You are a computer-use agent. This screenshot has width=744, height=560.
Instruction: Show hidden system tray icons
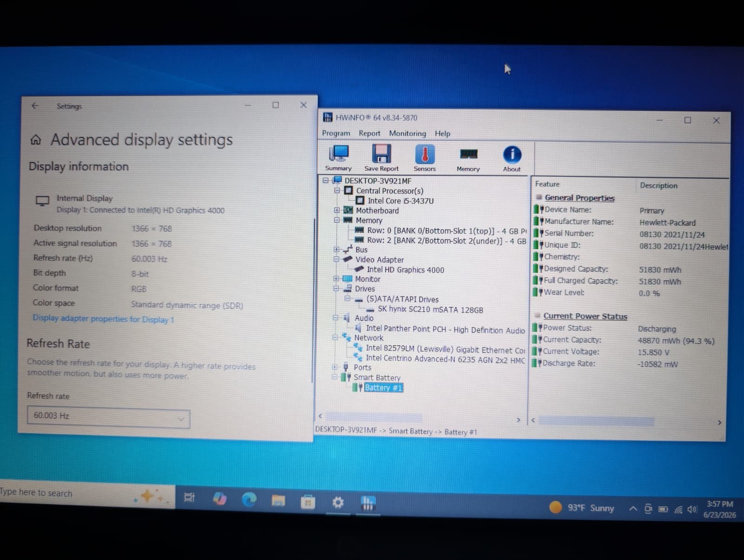[x=633, y=509]
